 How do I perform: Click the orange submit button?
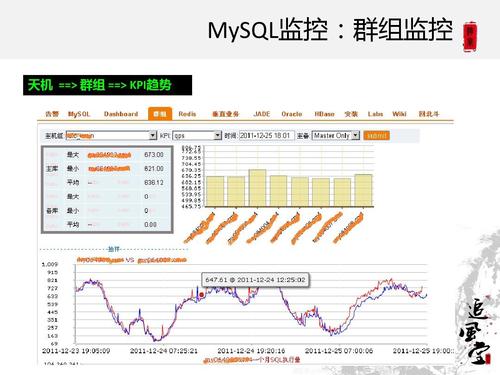point(376,135)
